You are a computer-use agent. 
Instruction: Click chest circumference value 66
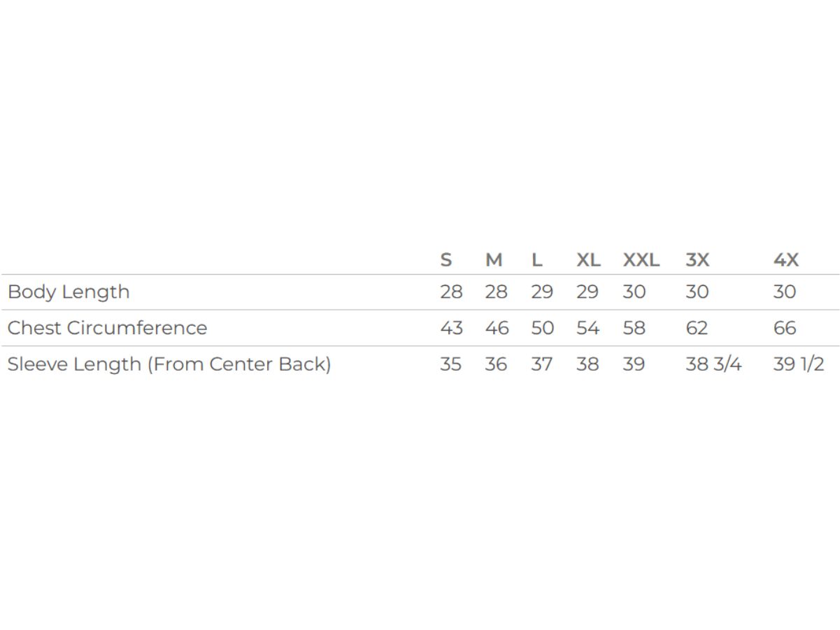click(x=785, y=328)
